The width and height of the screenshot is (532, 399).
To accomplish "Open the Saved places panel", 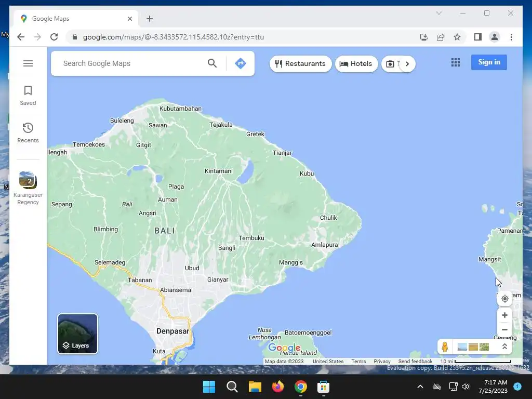I will (x=28, y=96).
